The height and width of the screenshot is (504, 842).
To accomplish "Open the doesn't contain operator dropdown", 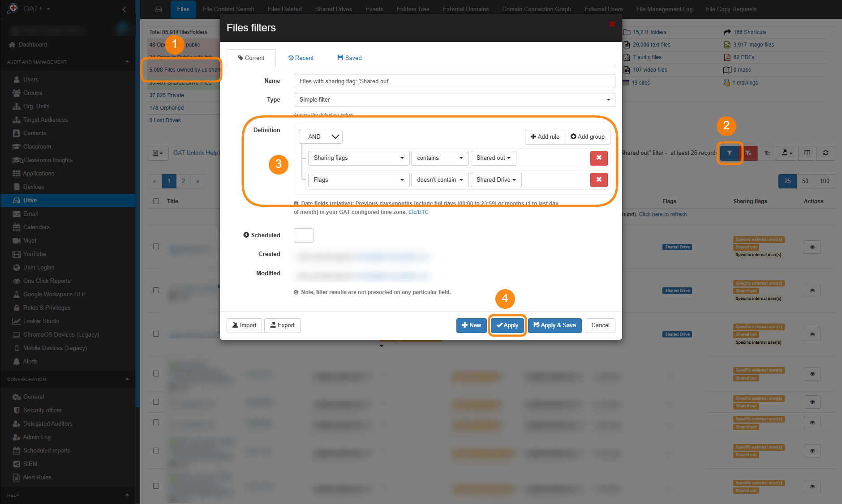I will pyautogui.click(x=440, y=180).
